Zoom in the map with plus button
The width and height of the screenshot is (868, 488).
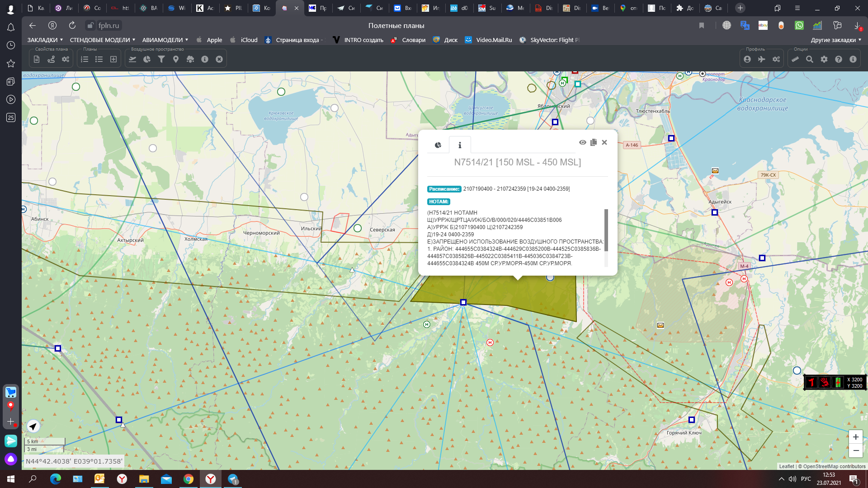[856, 437]
